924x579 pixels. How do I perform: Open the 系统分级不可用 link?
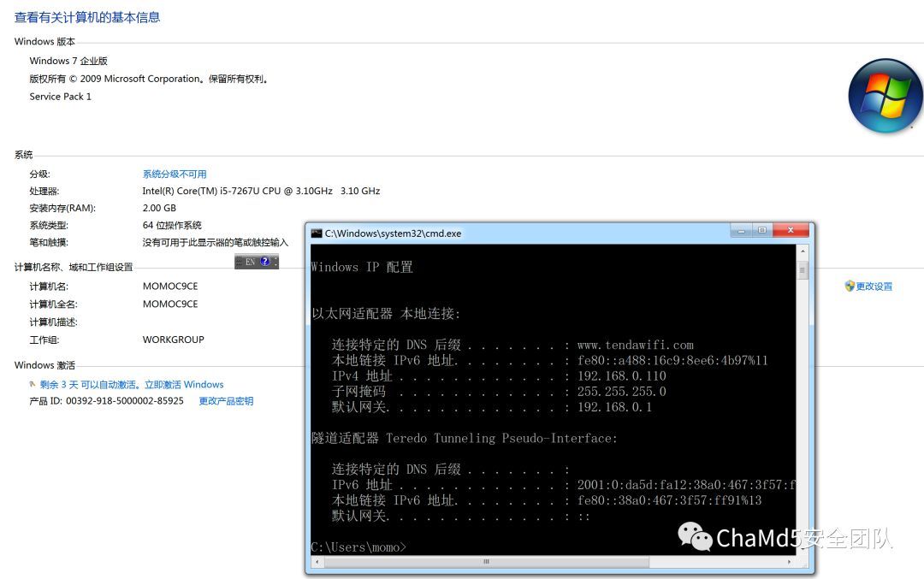175,174
